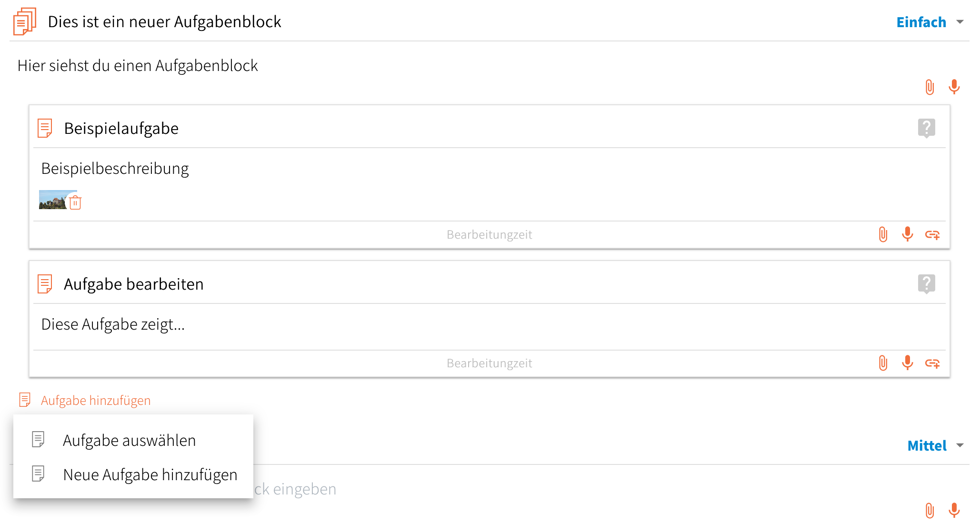
Task: Open help icon for Beispielaufgabe
Action: [x=926, y=128]
